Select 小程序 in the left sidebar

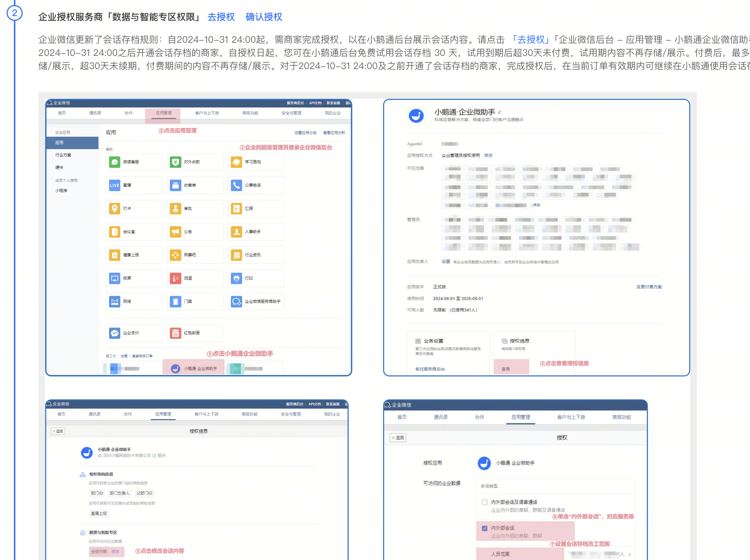(x=61, y=190)
